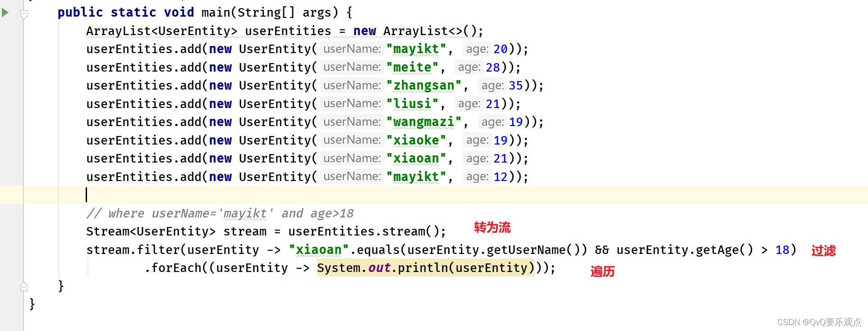Viewport: 868px width, 331px height.
Task: Click the "zhangsan" string literal
Action: (x=424, y=85)
